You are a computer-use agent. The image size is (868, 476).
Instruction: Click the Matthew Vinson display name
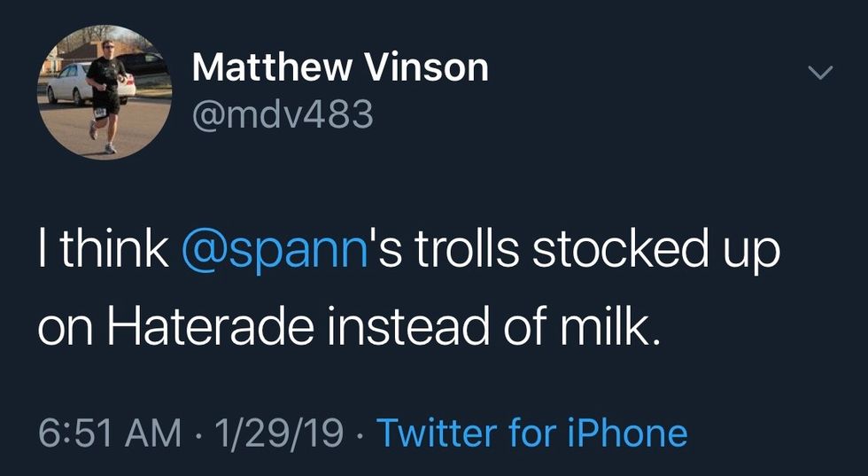340,67
